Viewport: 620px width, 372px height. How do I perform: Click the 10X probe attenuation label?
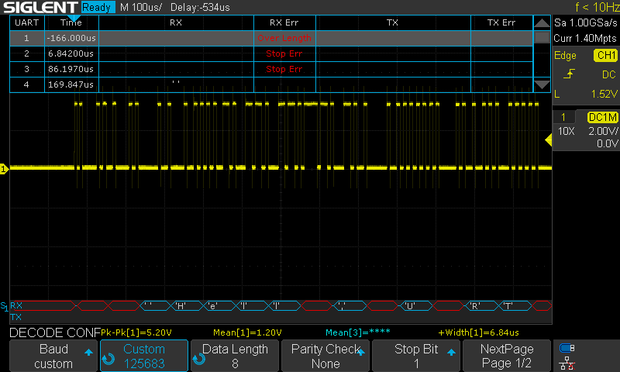pyautogui.click(x=566, y=131)
